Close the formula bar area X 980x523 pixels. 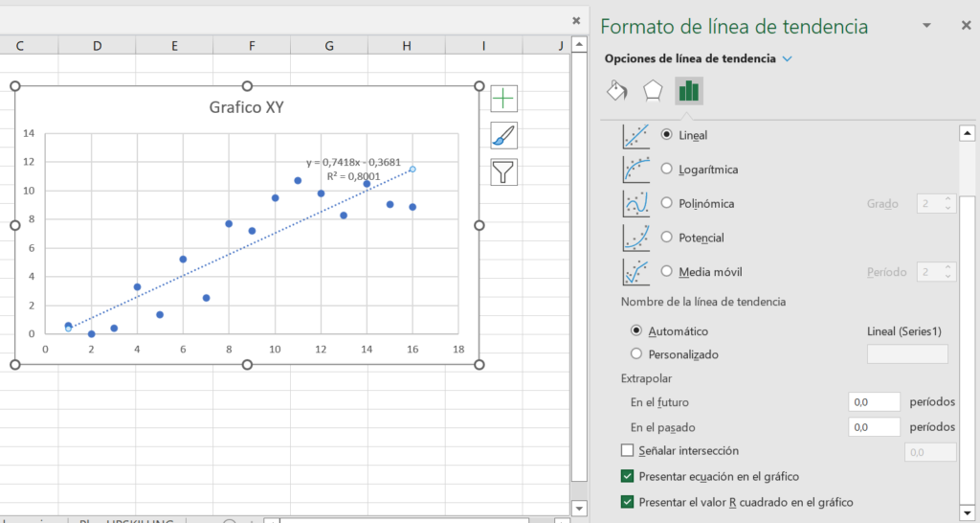pos(576,21)
